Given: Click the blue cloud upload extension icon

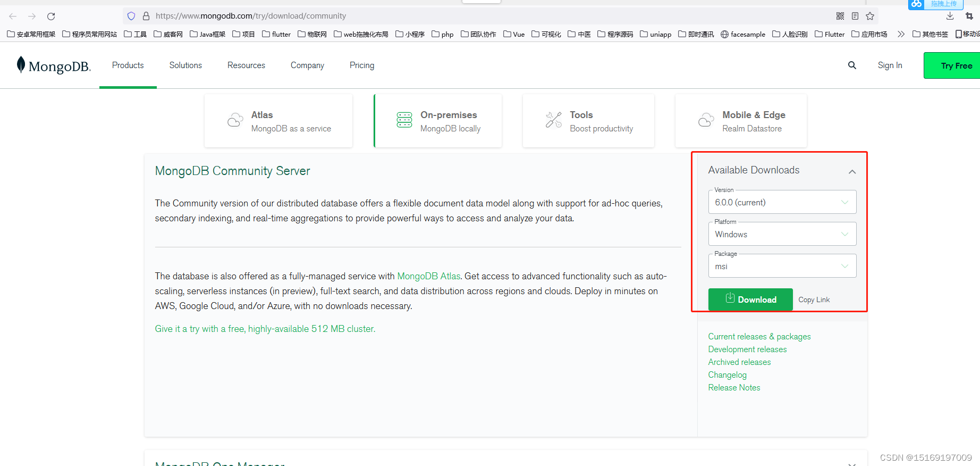Looking at the screenshot, I should click(x=916, y=4).
